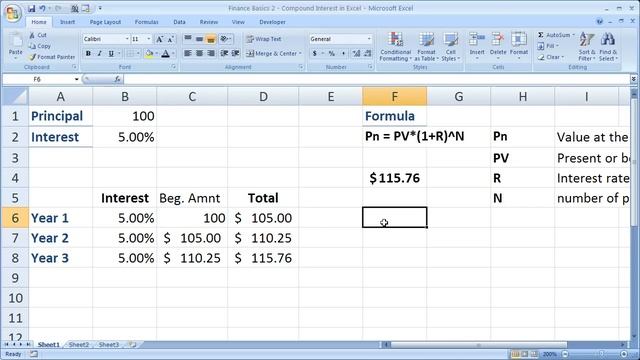Decrease cell indent
This screenshot has width=640, height=360.
(x=224, y=53)
